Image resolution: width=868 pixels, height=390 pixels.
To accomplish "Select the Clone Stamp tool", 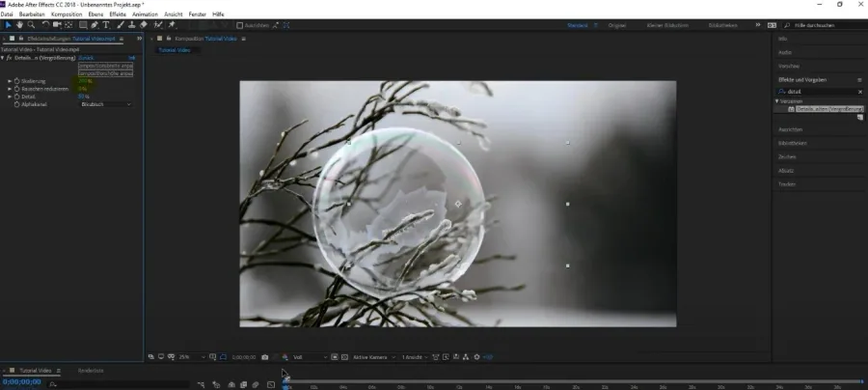I will point(132,25).
